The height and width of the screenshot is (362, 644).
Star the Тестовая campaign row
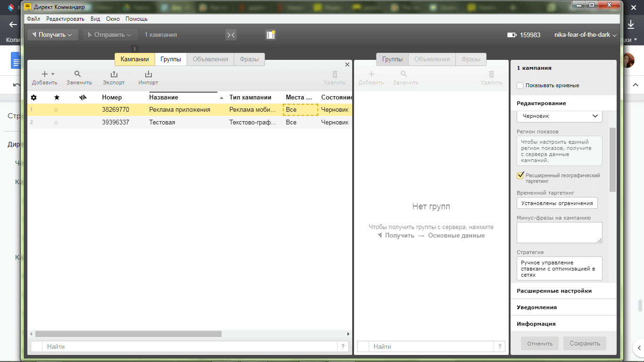pyautogui.click(x=57, y=123)
